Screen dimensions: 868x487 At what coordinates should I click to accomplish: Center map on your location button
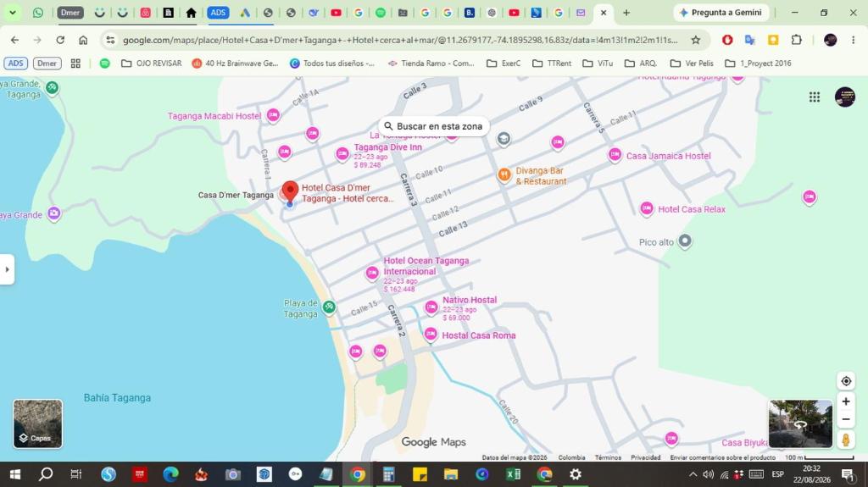[846, 381]
